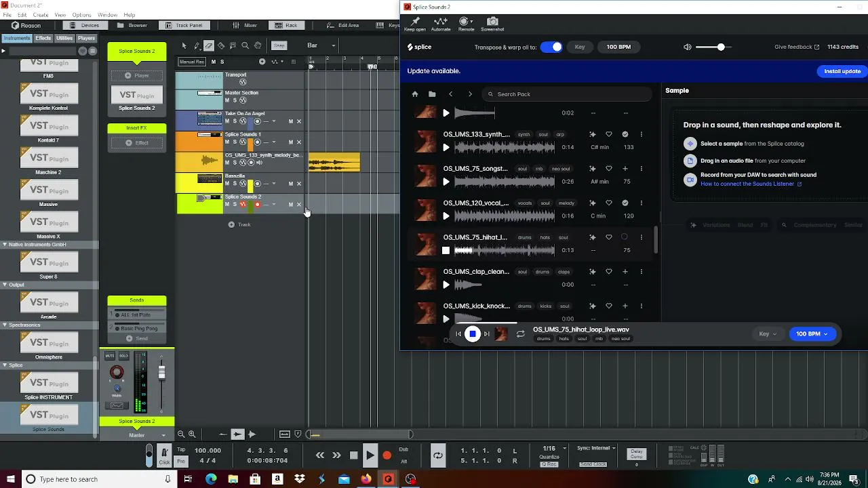This screenshot has width=868, height=488.
Task: Click the Install update button
Action: (842, 71)
